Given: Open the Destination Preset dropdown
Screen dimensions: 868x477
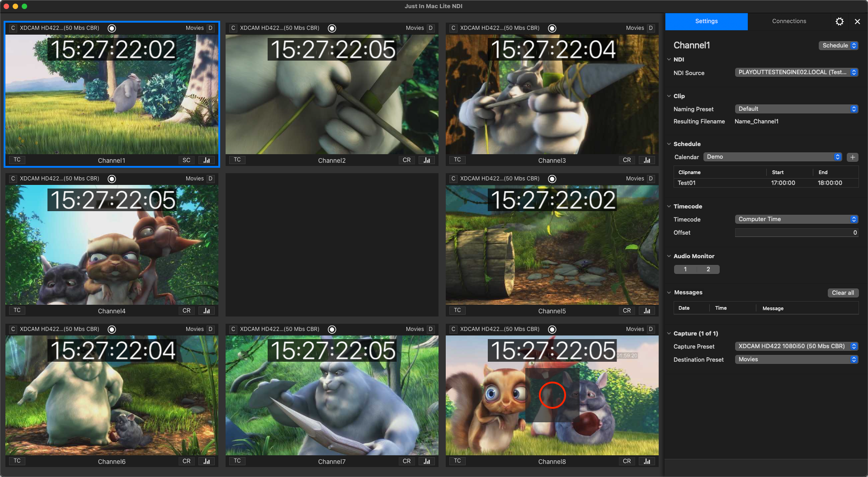Looking at the screenshot, I should click(x=797, y=359).
